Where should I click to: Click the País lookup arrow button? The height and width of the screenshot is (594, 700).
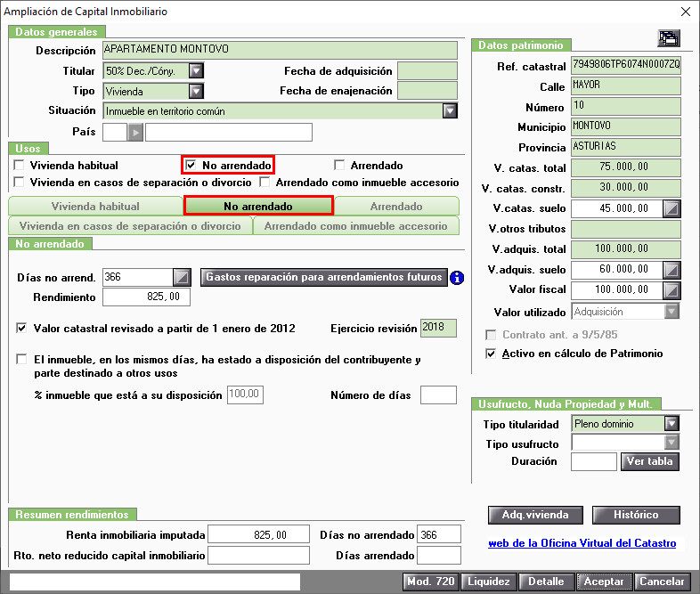(135, 132)
